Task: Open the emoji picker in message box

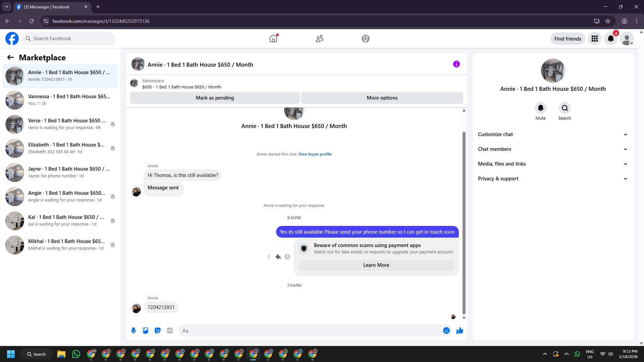Action: click(446, 330)
